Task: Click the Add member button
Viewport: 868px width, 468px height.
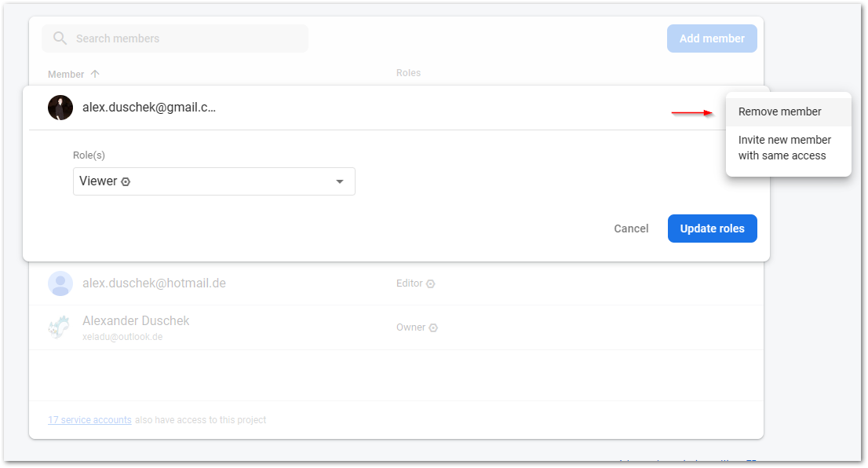Action: click(712, 38)
